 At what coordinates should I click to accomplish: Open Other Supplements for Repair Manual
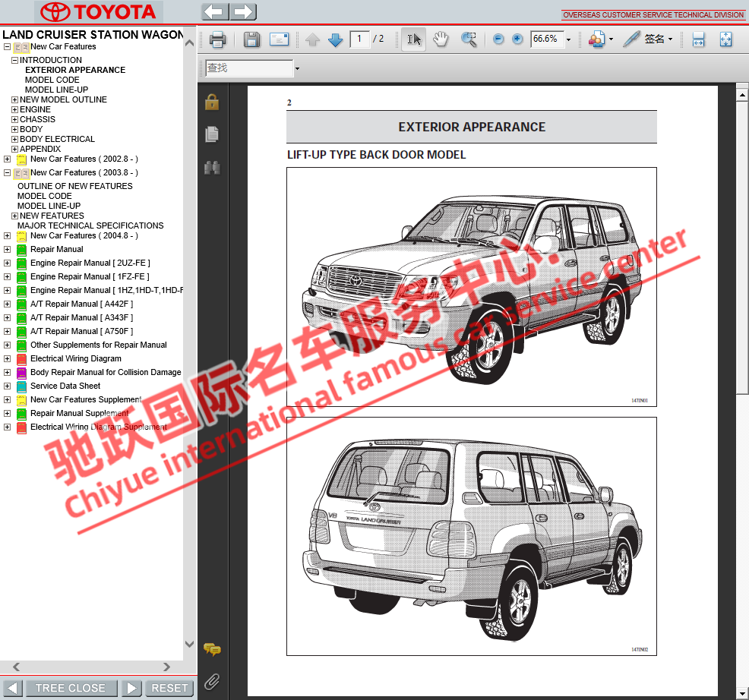coord(99,345)
